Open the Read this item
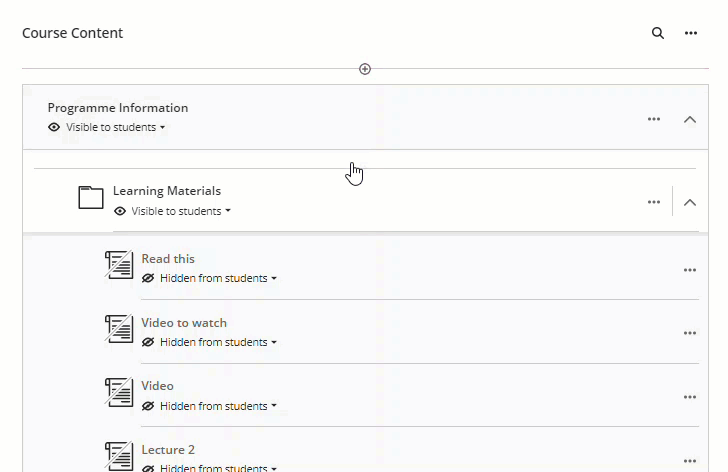The image size is (728, 472). pos(168,259)
